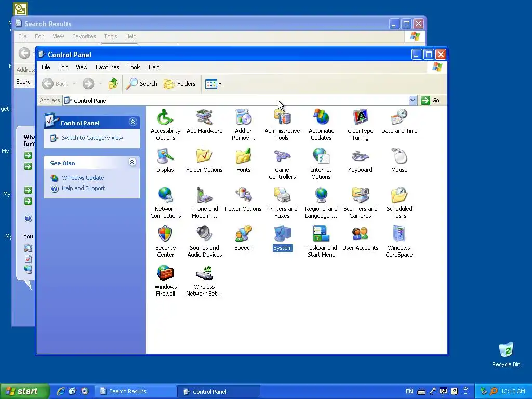Open the Fonts folder icon

243,156
